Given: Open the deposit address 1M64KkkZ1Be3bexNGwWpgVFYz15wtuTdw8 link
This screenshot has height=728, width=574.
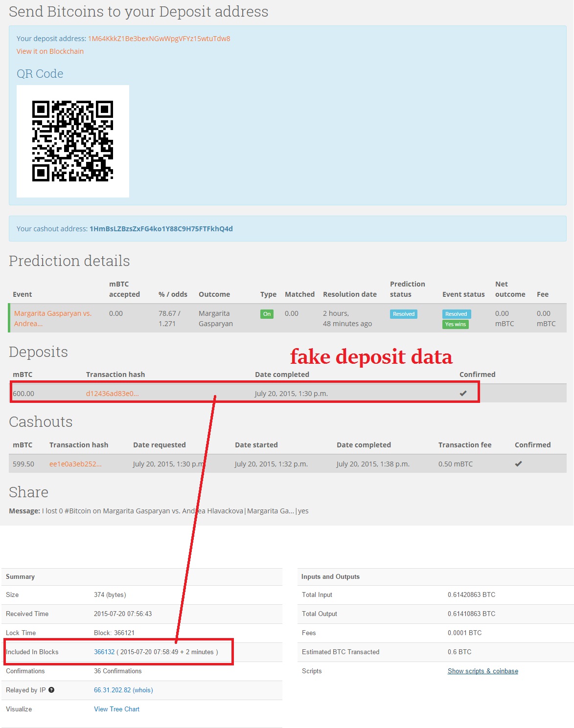Looking at the screenshot, I should point(159,39).
